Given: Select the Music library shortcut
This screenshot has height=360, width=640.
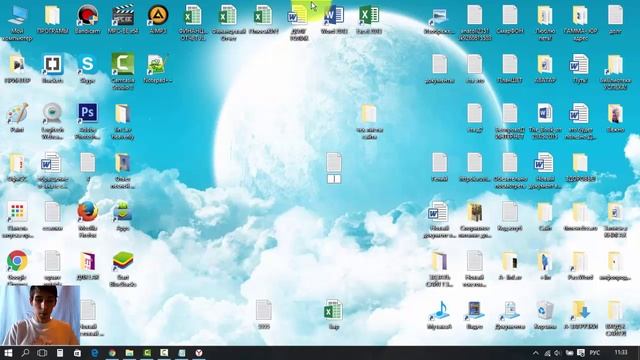Looking at the screenshot, I should 440,315.
